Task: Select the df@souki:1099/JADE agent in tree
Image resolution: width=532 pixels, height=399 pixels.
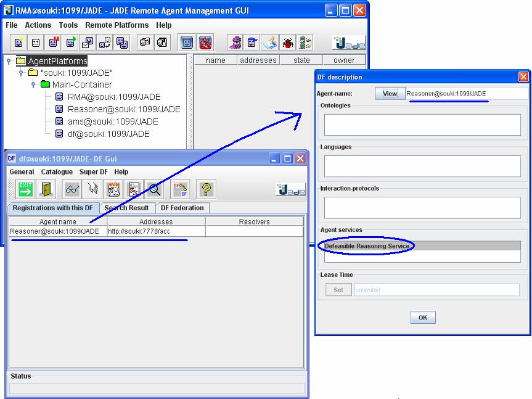Action: pyautogui.click(x=108, y=134)
